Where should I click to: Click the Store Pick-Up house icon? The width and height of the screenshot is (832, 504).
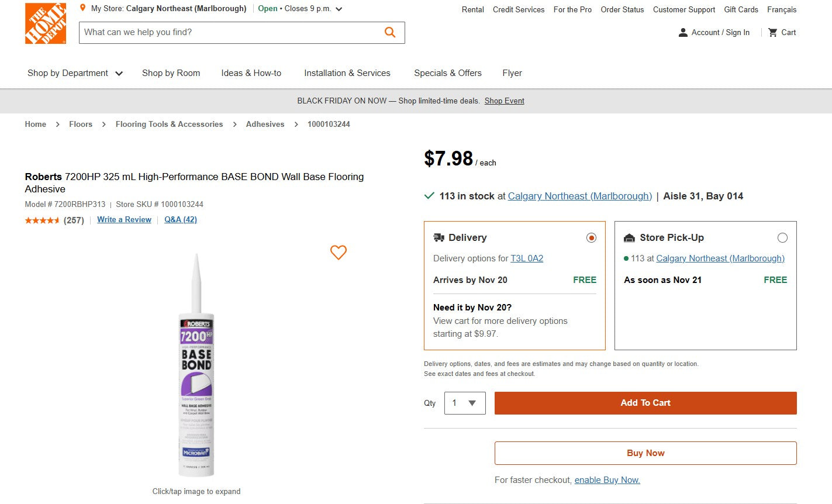629,237
